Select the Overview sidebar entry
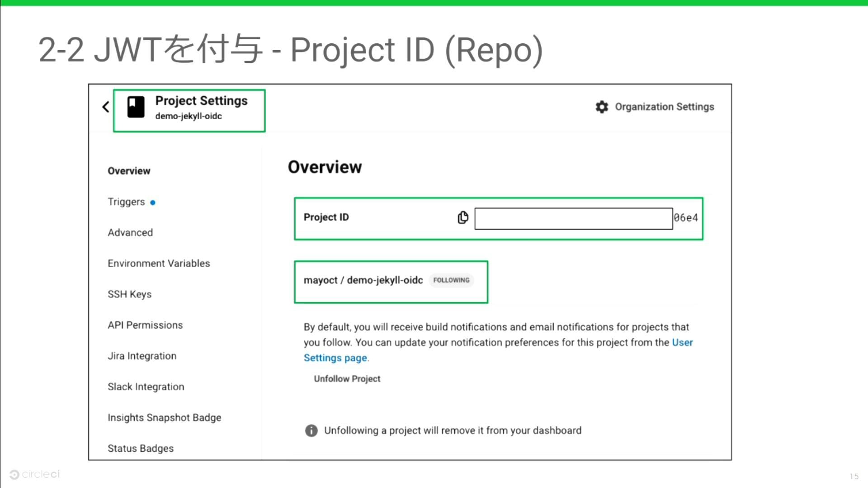This screenshot has height=488, width=868. click(129, 171)
